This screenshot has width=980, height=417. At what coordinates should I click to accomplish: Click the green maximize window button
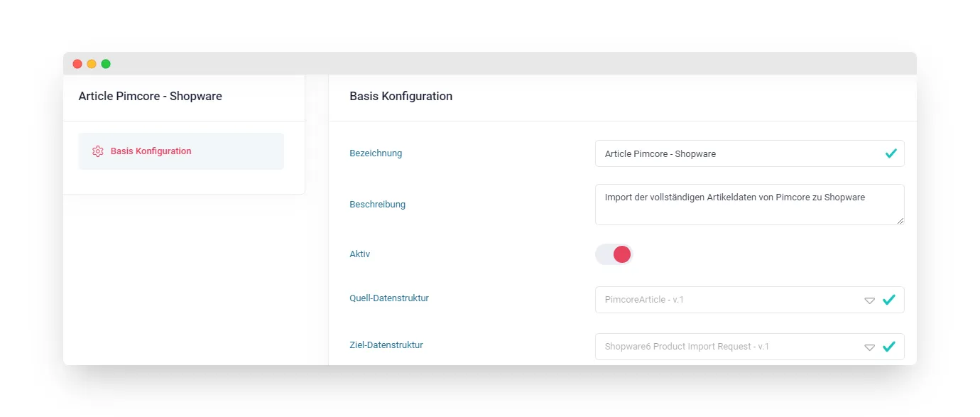pos(106,64)
